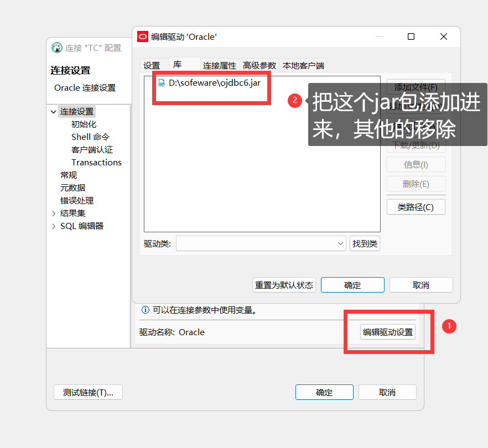
Task: Click the 类路径(C) button
Action: (416, 206)
